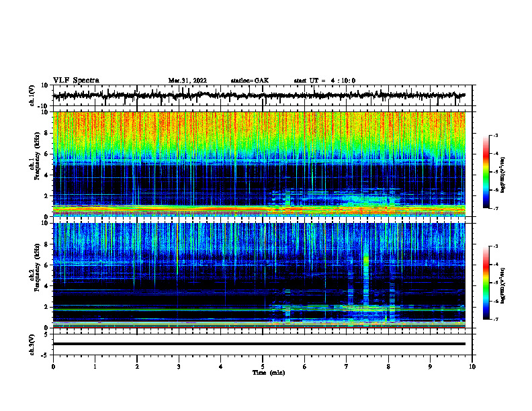532x411 pixels.
Task: Click time-axis tick label "0"
Action: click(x=53, y=367)
